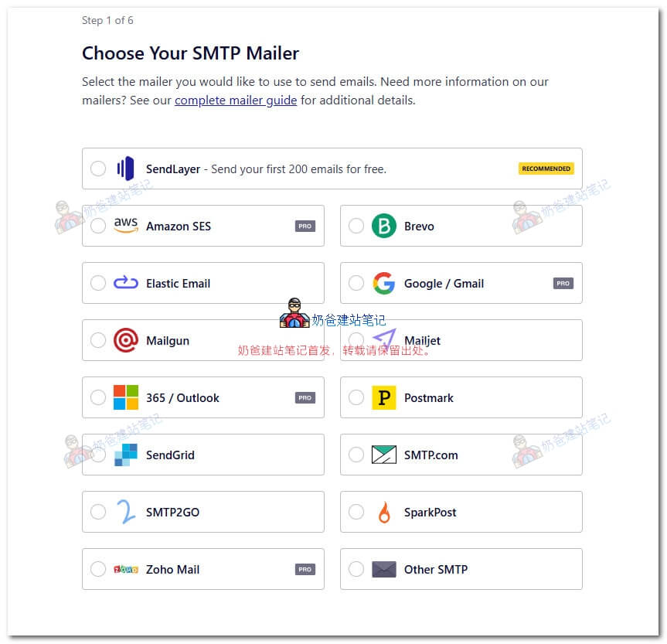
Task: Pick the SMTP2GO radio button
Action: pos(98,512)
